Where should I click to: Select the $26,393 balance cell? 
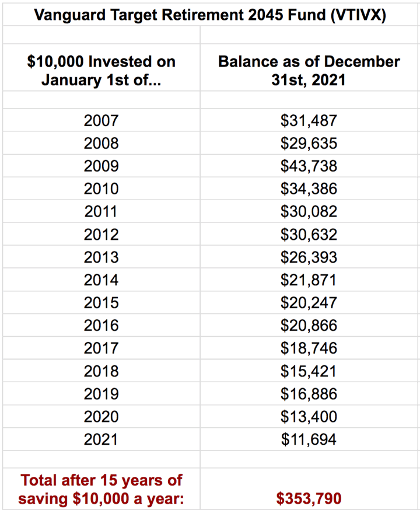(x=309, y=257)
